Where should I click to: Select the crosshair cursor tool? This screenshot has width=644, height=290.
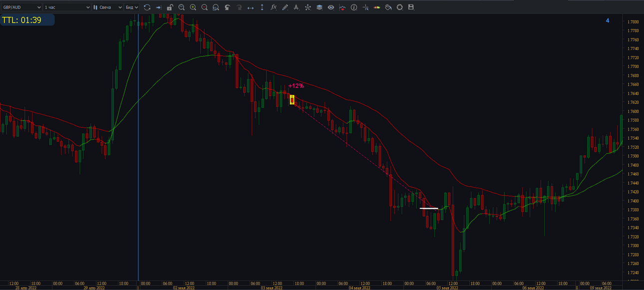[365, 7]
